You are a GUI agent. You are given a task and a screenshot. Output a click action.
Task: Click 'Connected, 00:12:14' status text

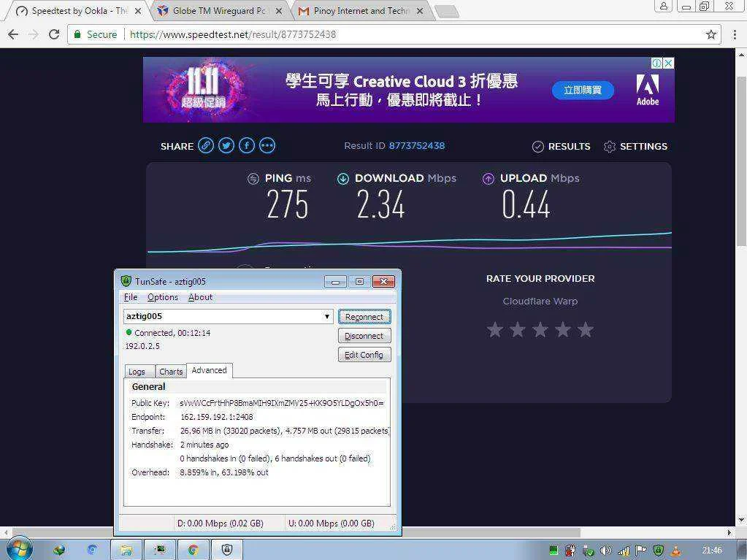[172, 333]
